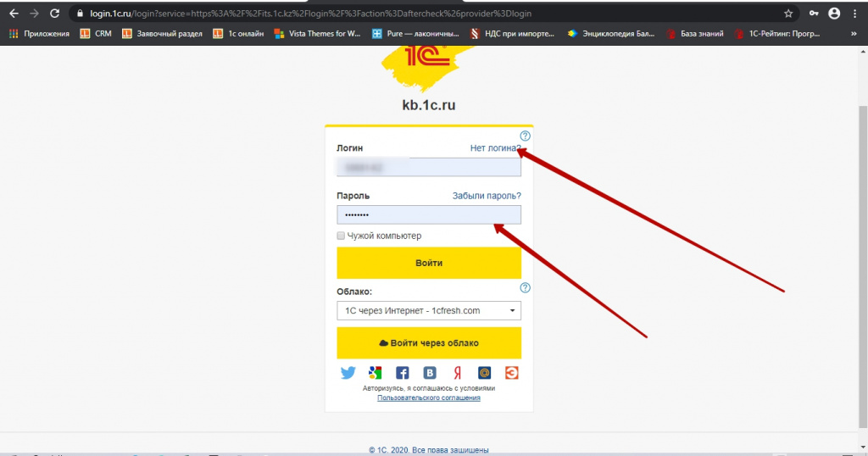Bookmark page with star icon
The image size is (868, 456).
788,14
